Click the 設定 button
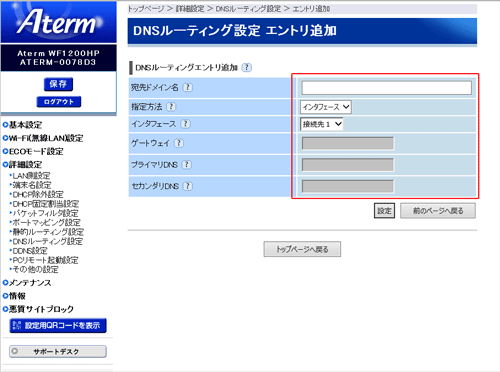 tap(384, 211)
